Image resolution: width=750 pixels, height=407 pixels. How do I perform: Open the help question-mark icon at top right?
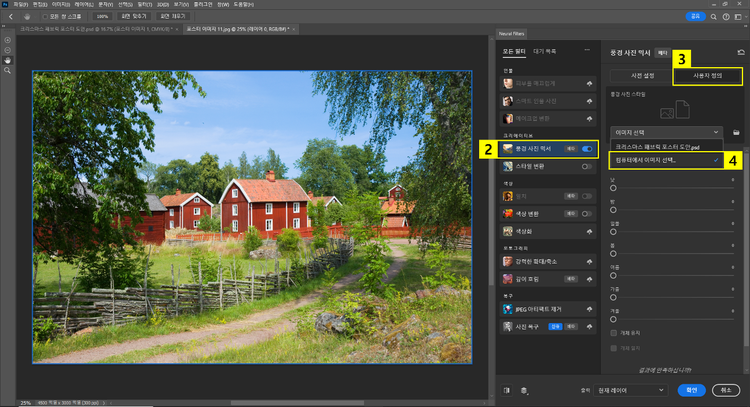click(726, 17)
